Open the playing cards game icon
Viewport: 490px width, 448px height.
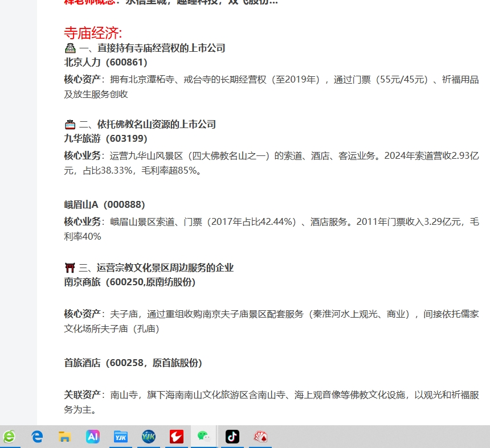coord(260,437)
